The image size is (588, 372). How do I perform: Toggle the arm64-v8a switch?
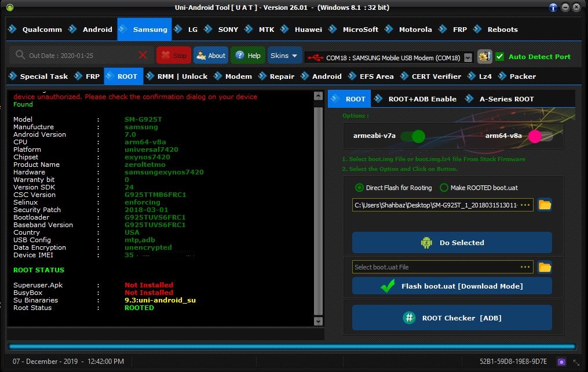(540, 136)
